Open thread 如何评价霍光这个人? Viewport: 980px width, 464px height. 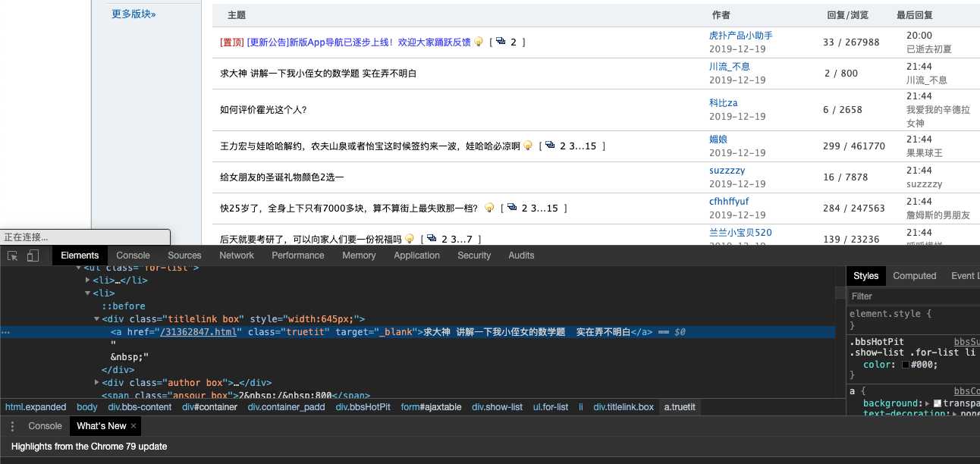tap(263, 110)
